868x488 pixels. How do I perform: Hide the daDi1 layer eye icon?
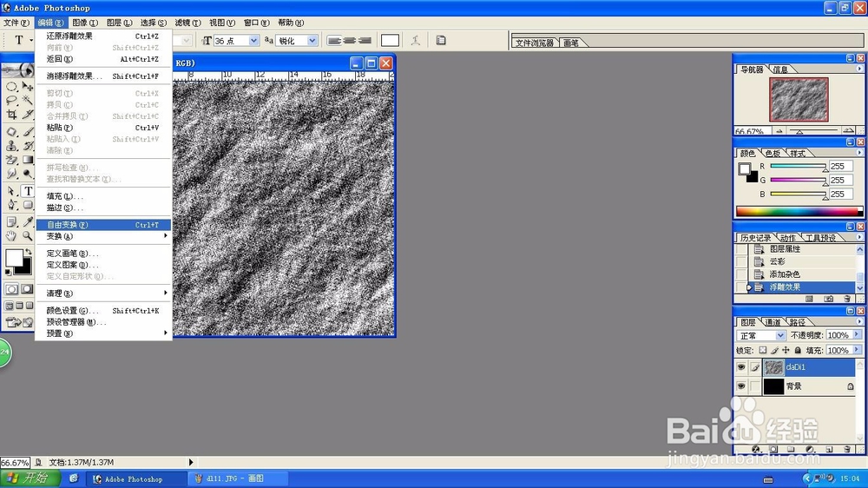point(740,367)
